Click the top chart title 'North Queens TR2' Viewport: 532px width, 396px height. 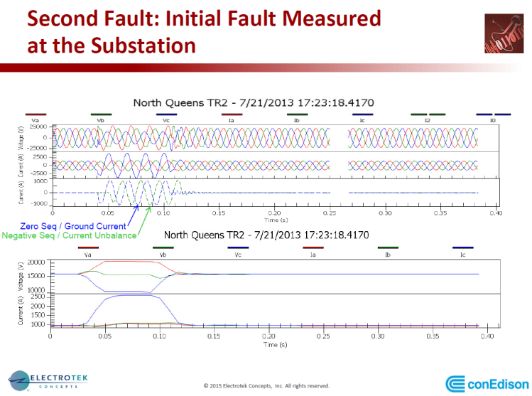241,102
